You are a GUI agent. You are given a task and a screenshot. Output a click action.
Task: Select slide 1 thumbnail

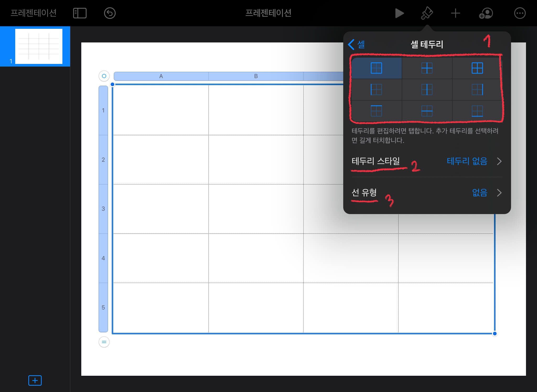click(x=39, y=46)
